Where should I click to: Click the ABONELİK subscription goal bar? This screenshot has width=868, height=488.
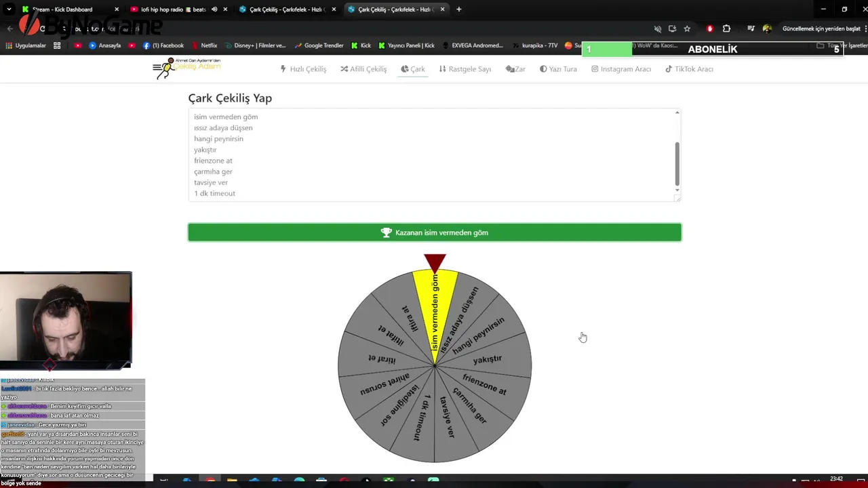point(713,49)
